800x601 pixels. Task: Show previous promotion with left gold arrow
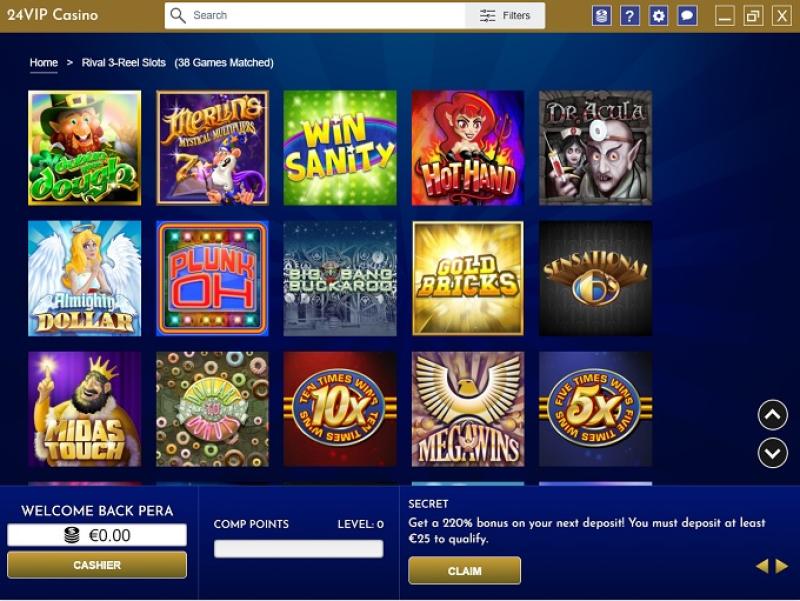[762, 566]
